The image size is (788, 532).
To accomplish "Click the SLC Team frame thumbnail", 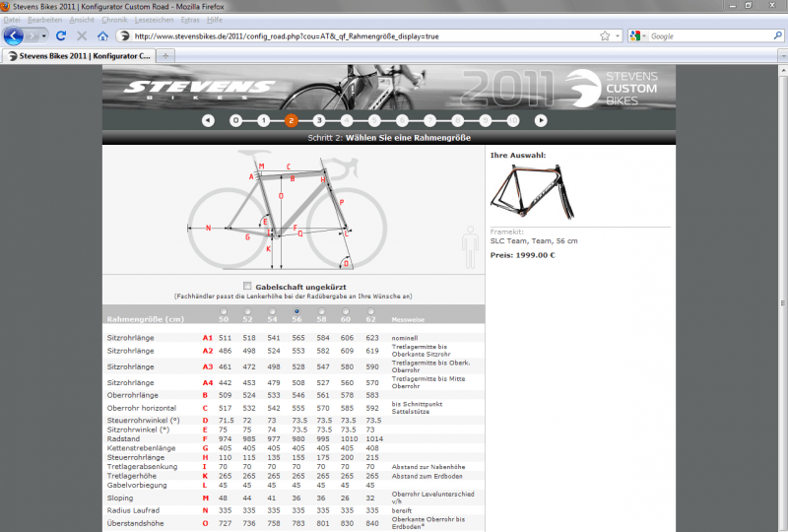I will pyautogui.click(x=533, y=191).
